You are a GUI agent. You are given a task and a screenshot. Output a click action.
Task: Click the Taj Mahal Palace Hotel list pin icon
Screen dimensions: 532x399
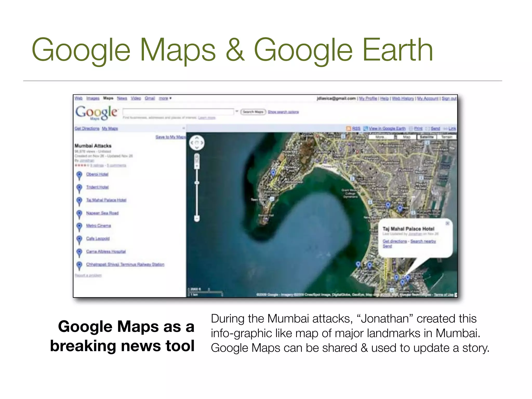tap(79, 201)
